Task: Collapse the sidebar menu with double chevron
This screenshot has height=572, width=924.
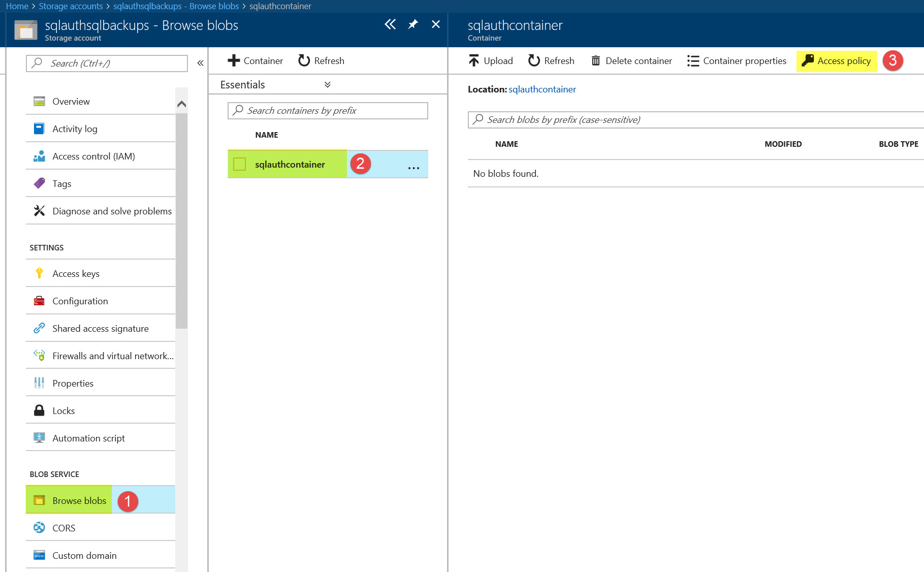Action: [200, 63]
